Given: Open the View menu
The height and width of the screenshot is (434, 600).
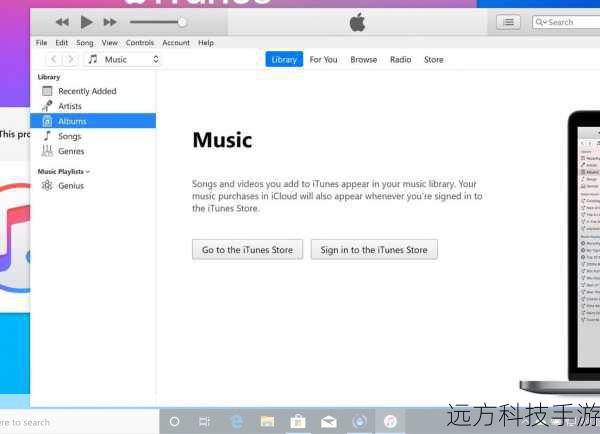Looking at the screenshot, I should (109, 43).
